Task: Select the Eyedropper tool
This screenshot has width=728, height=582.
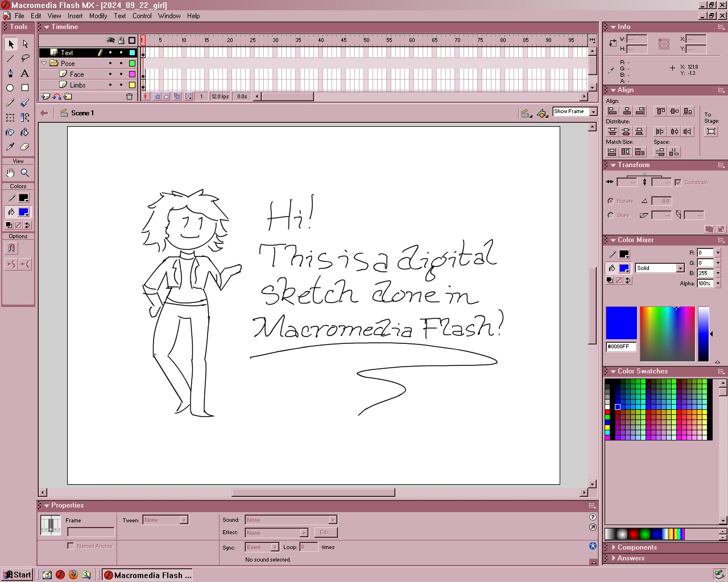Action: 11,147
